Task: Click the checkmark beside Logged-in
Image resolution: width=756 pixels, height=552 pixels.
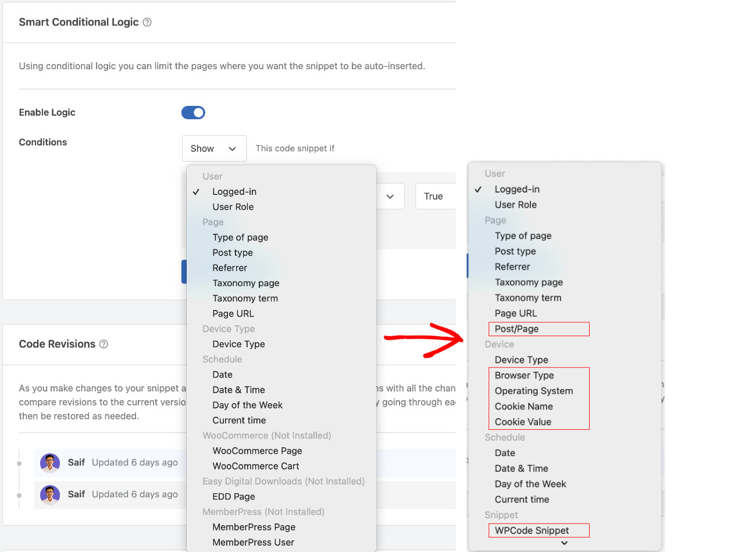Action: 197,191
